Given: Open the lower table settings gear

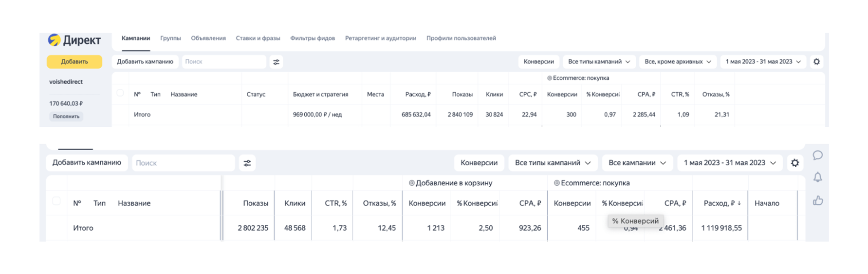Looking at the screenshot, I should 794,163.
